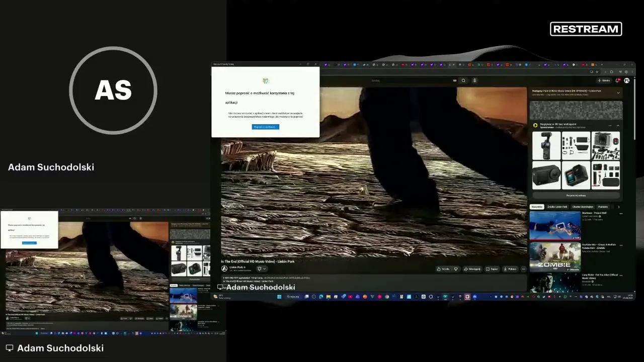Open the Beatbeax Project Wolf video thumbnail

[555, 225]
